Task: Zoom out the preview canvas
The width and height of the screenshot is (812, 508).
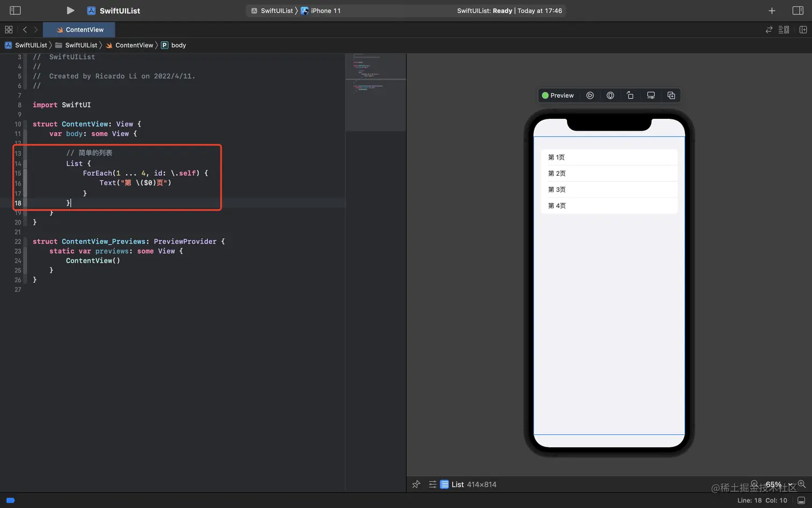Action: (x=755, y=484)
